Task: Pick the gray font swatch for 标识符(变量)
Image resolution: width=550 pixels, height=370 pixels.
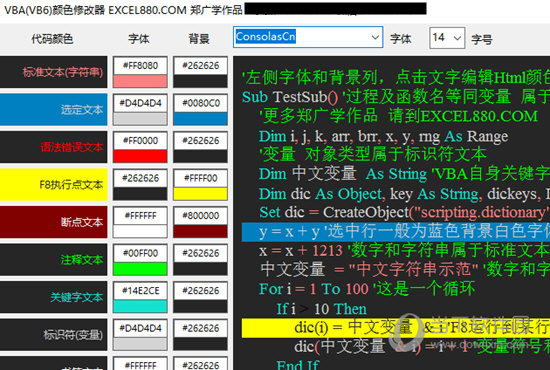Action: click(140, 344)
